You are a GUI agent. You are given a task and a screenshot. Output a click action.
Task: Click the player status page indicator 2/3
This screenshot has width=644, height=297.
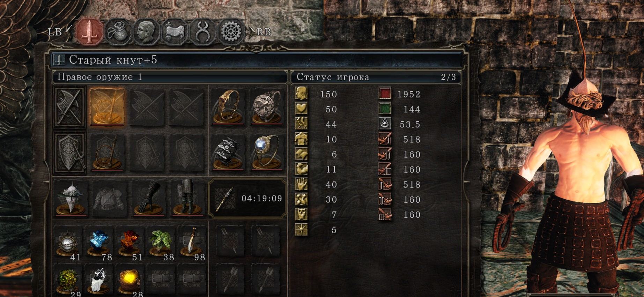coord(448,77)
